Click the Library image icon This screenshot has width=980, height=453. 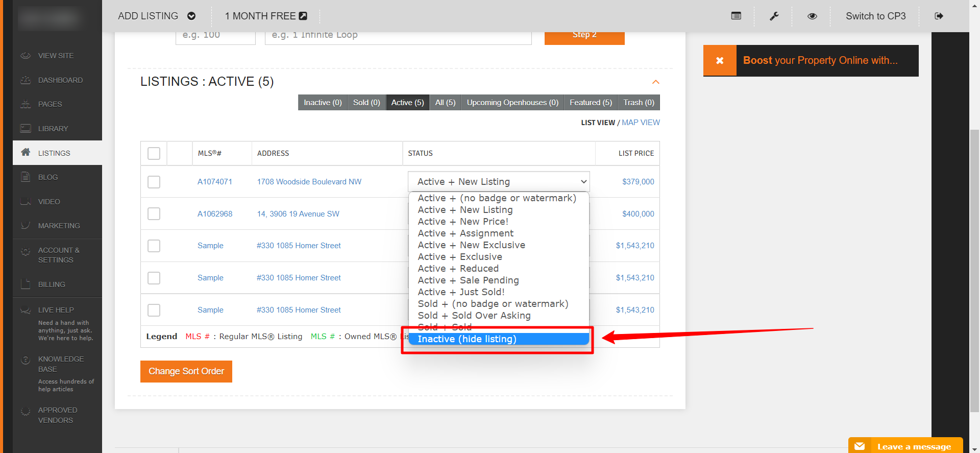pyautogui.click(x=26, y=129)
